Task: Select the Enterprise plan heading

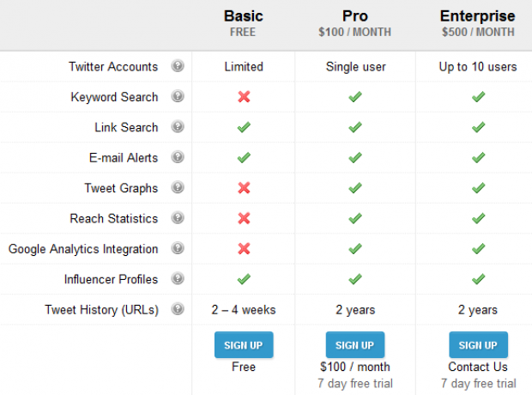Action: 478,16
